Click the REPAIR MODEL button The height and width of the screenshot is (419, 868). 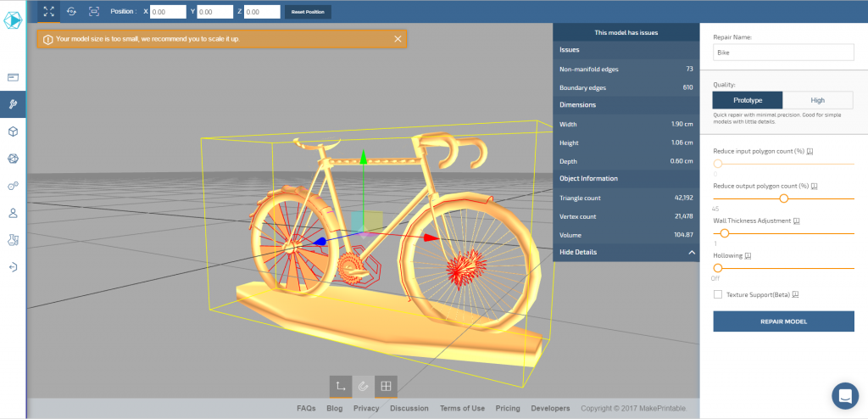783,321
